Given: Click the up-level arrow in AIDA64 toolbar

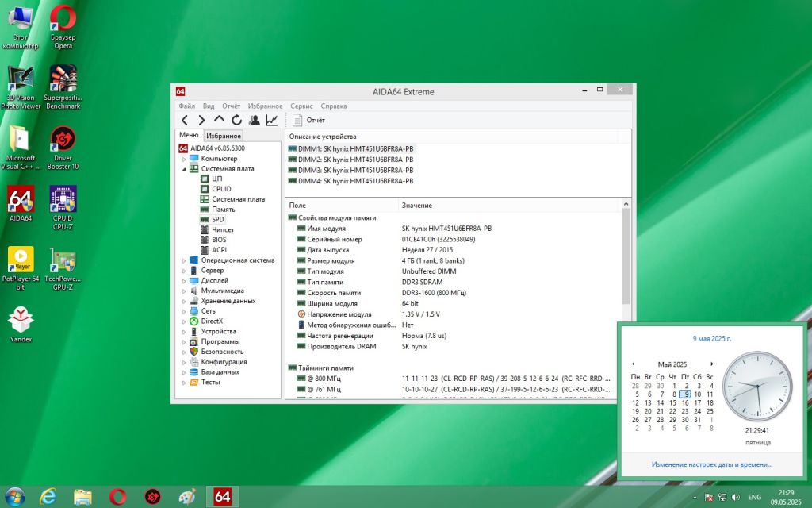Looking at the screenshot, I should click(219, 120).
